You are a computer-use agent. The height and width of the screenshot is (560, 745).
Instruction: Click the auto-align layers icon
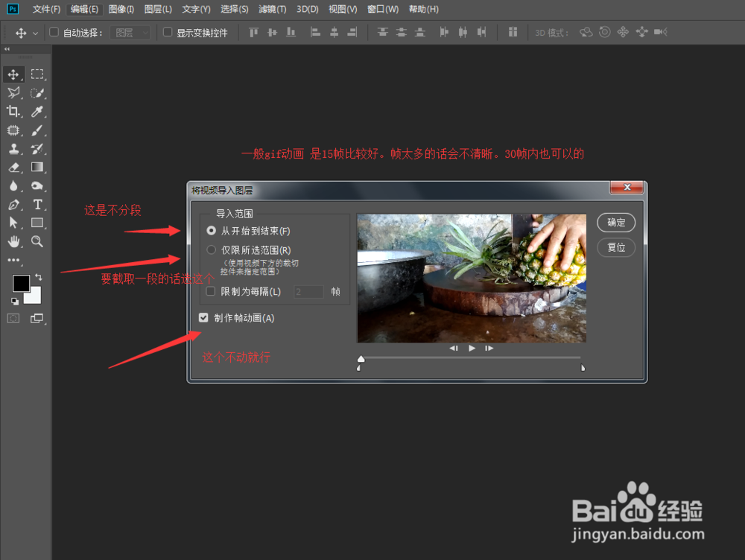point(513,32)
